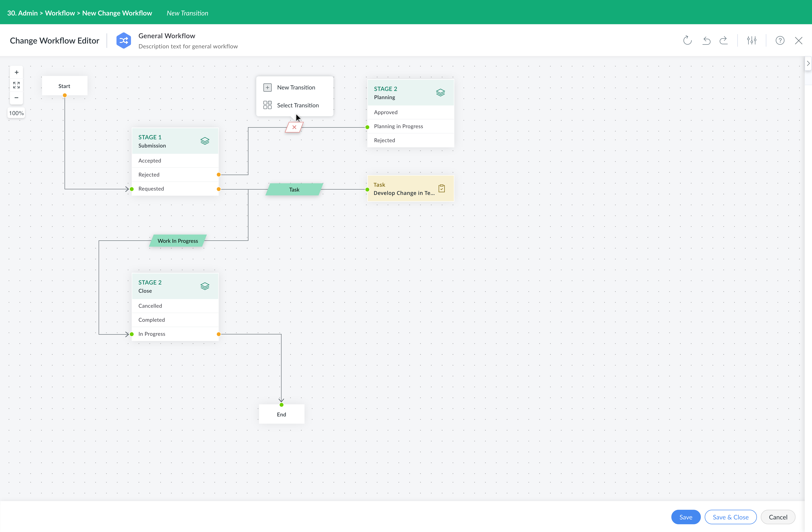Click Stage 1 Submission layers icon
The height and width of the screenshot is (532, 812).
coord(205,141)
